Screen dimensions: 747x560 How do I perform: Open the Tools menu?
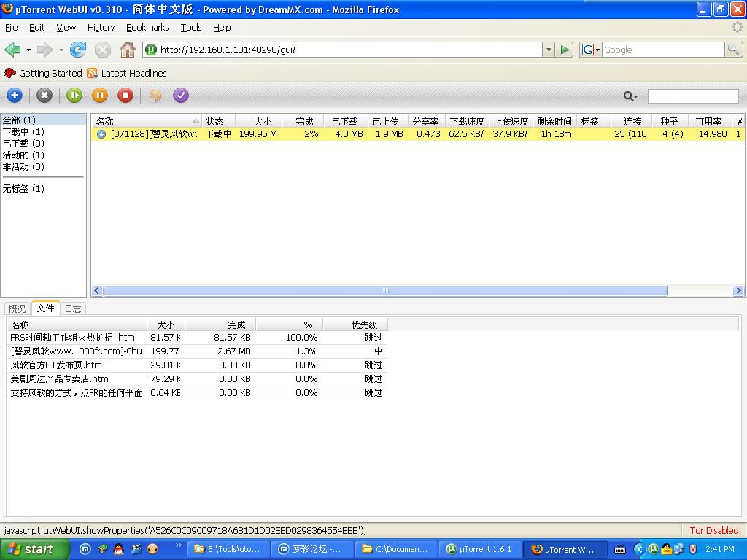(191, 28)
